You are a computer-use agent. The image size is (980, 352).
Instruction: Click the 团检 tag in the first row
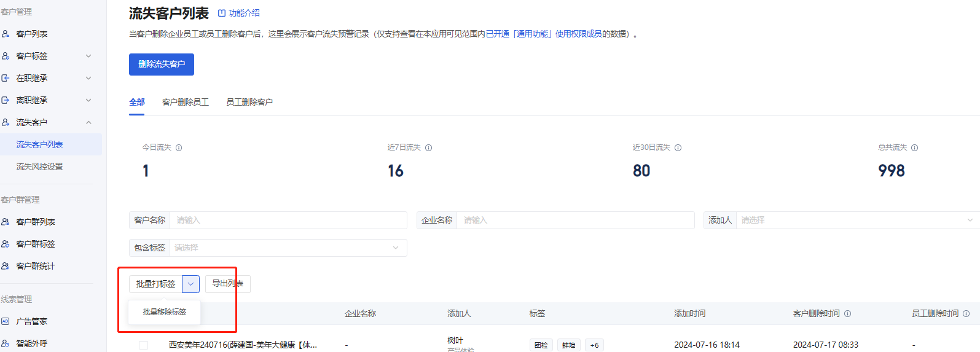point(541,345)
